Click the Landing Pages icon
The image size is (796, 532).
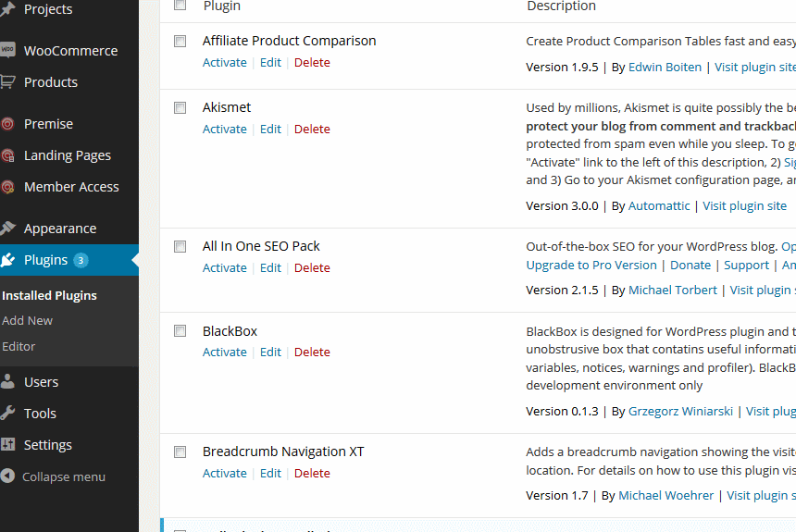(x=7, y=155)
